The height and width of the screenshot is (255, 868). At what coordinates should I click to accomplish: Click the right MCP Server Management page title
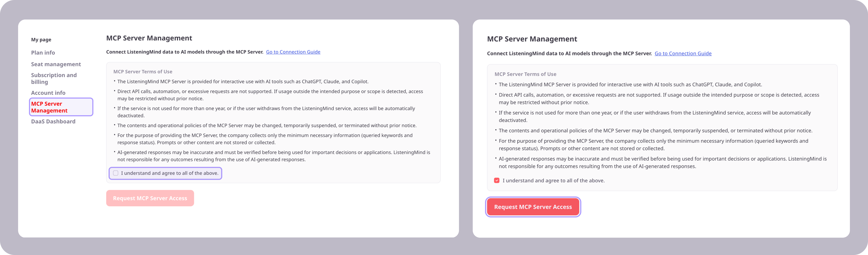point(532,39)
